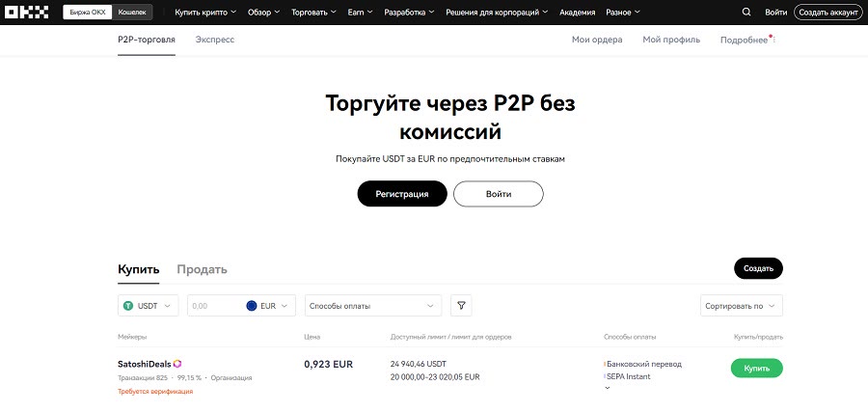The image size is (868, 413).
Task: Click the OKX logo
Action: (x=27, y=13)
